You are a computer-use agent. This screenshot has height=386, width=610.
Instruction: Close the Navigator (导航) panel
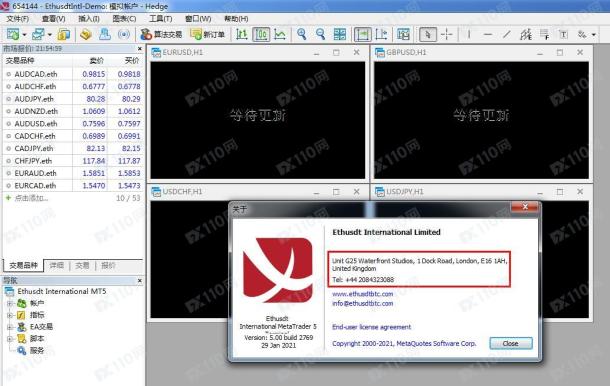click(x=140, y=280)
